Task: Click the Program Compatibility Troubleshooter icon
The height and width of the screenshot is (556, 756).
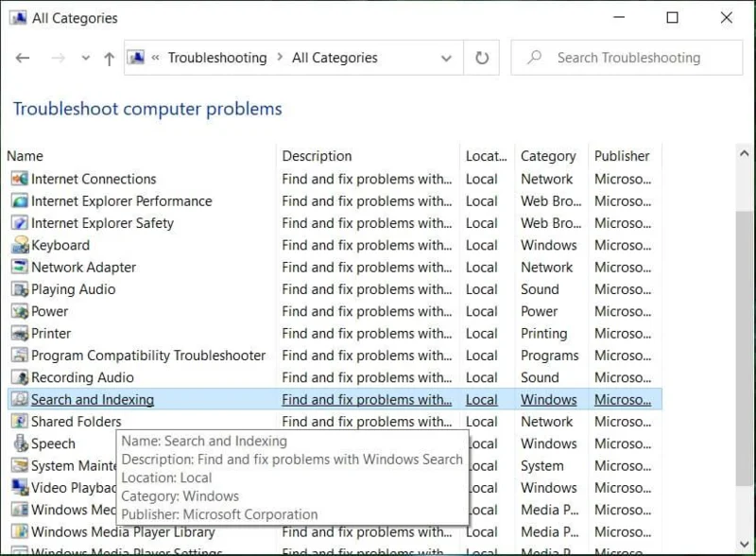Action: coord(20,356)
